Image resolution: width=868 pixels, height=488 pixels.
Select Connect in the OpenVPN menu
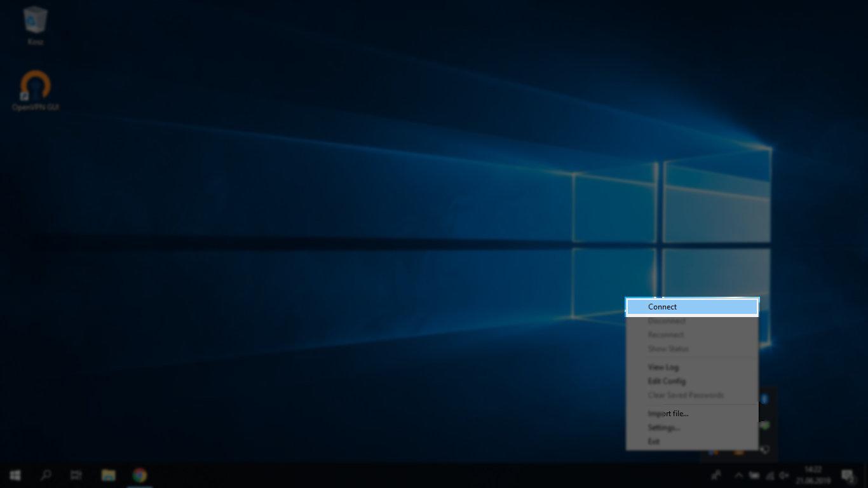[662, 307]
